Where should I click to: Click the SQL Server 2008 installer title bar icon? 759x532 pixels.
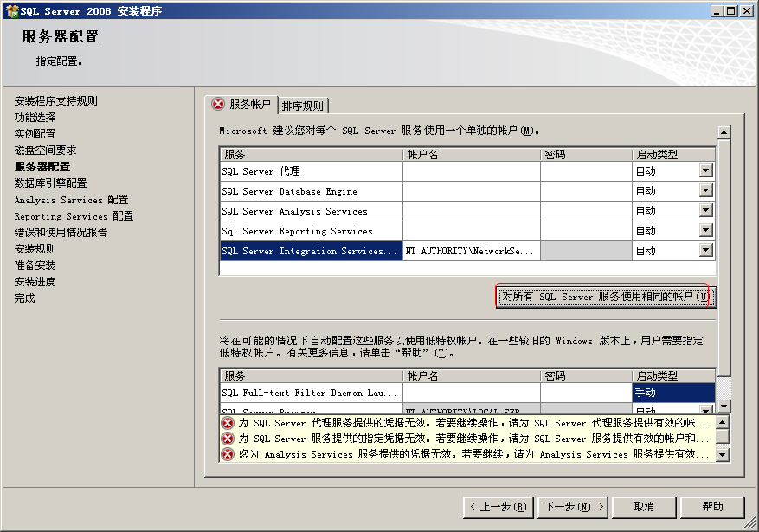point(12,10)
